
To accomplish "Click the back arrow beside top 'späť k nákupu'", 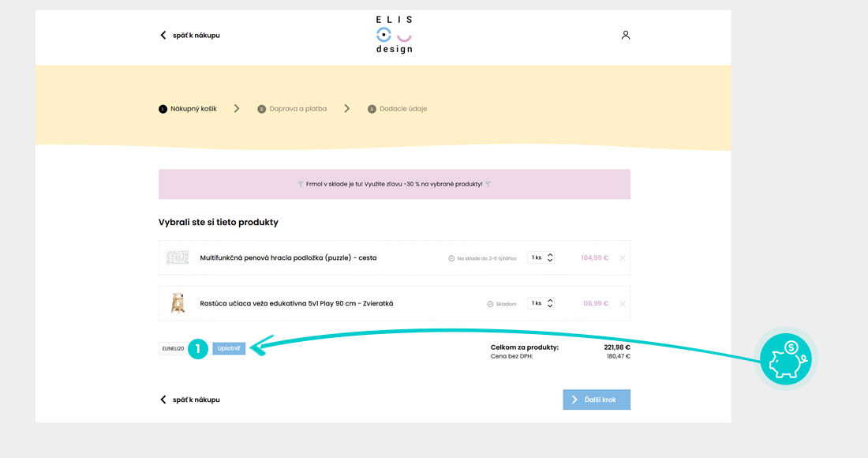I will 163,35.
